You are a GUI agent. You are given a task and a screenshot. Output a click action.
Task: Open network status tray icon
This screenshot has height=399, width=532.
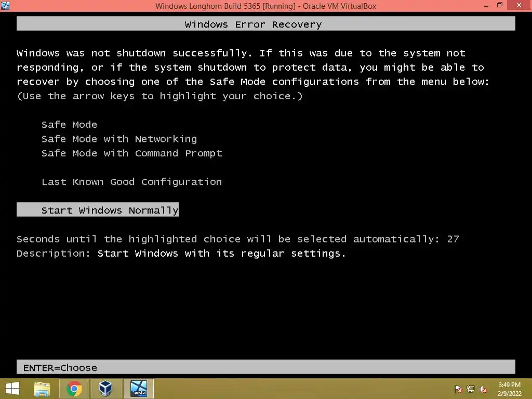[x=471, y=389]
